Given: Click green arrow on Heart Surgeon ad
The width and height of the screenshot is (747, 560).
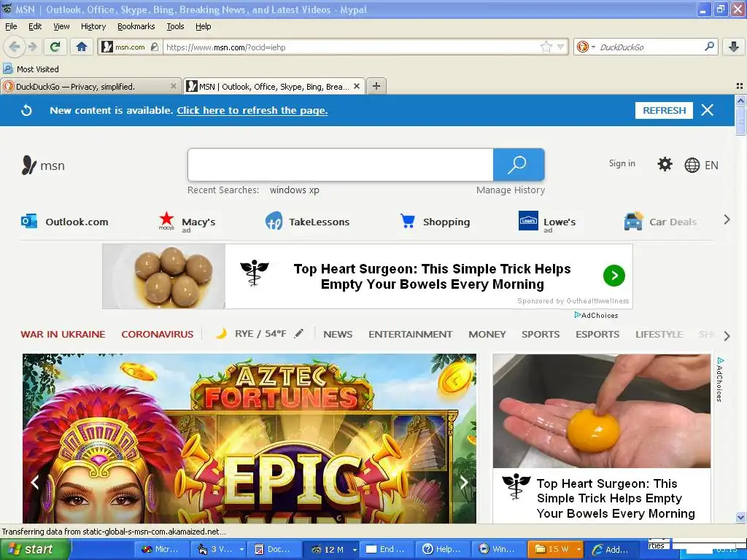Looking at the screenshot, I should tap(614, 276).
